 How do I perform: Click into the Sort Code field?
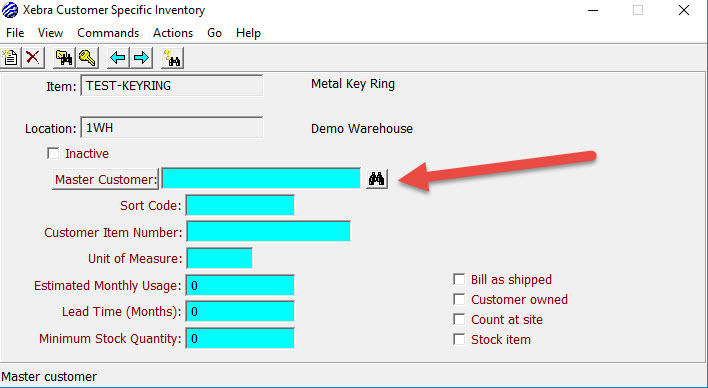point(240,206)
